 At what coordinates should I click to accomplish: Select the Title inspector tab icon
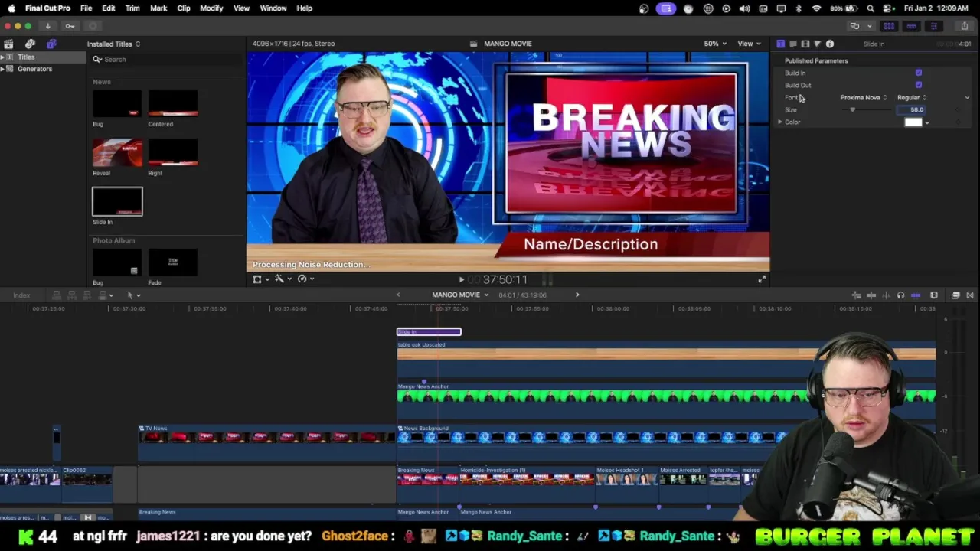click(780, 44)
